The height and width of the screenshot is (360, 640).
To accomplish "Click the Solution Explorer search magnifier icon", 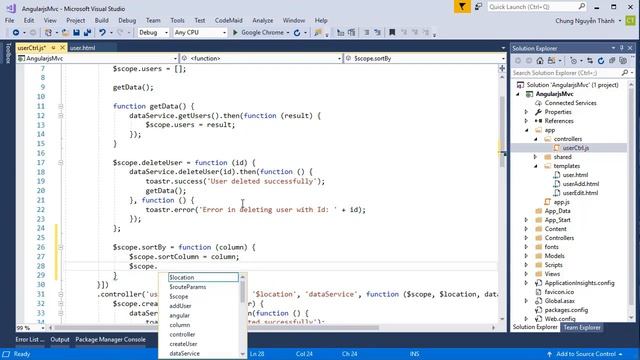I will [x=624, y=73].
